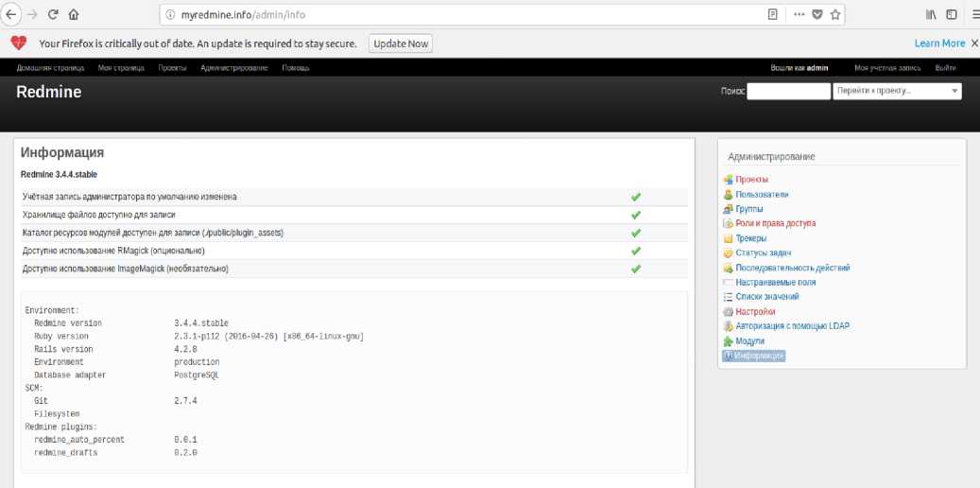Open Настройки link in sidebar
Image resolution: width=980 pixels, height=488 pixels.
click(756, 311)
